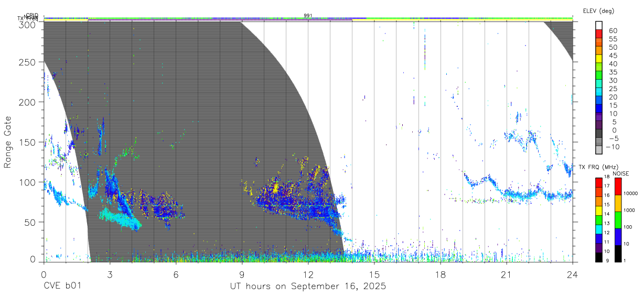
Task: Pick the cyan 25-degree swatch on ELEV bar
Action: [x=599, y=91]
